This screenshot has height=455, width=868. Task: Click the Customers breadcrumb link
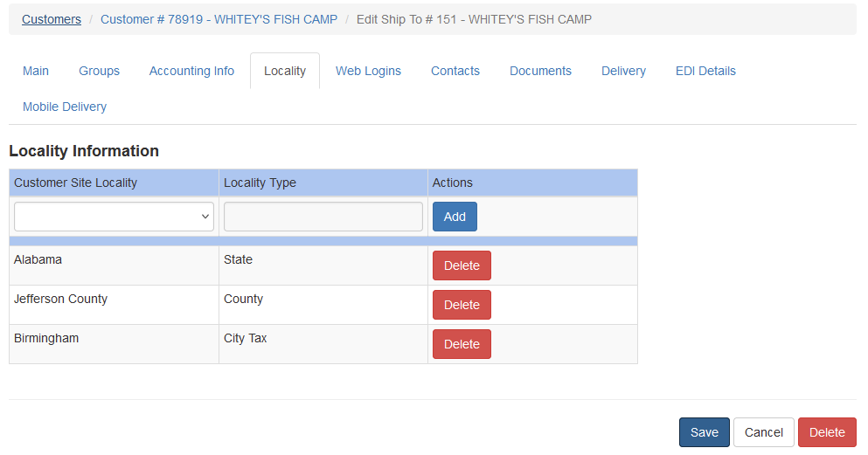pos(52,19)
